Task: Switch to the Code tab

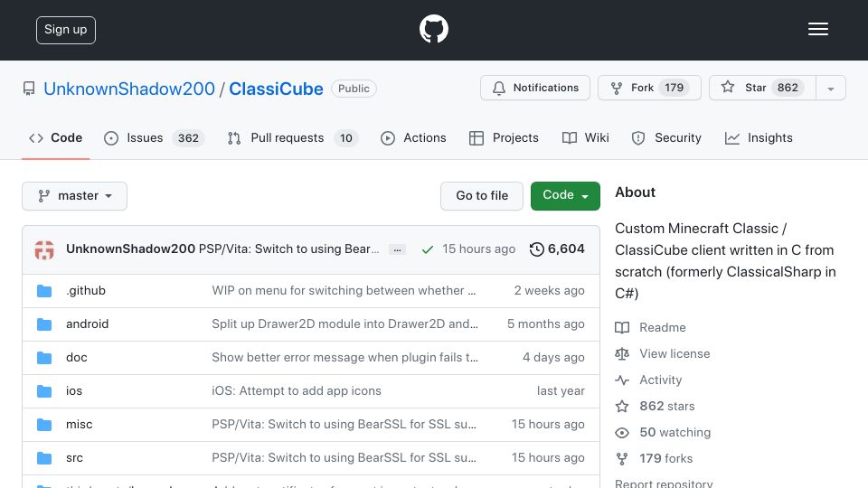Action: tap(55, 137)
